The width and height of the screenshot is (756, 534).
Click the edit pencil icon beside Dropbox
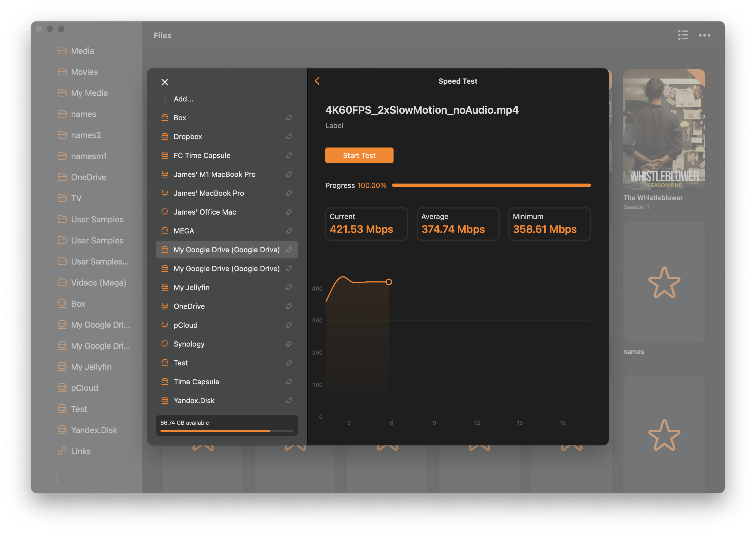[x=289, y=136]
